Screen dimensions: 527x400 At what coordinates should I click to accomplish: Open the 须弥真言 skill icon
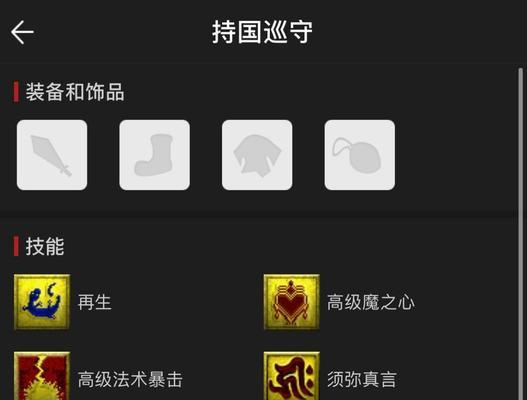pos(291,376)
